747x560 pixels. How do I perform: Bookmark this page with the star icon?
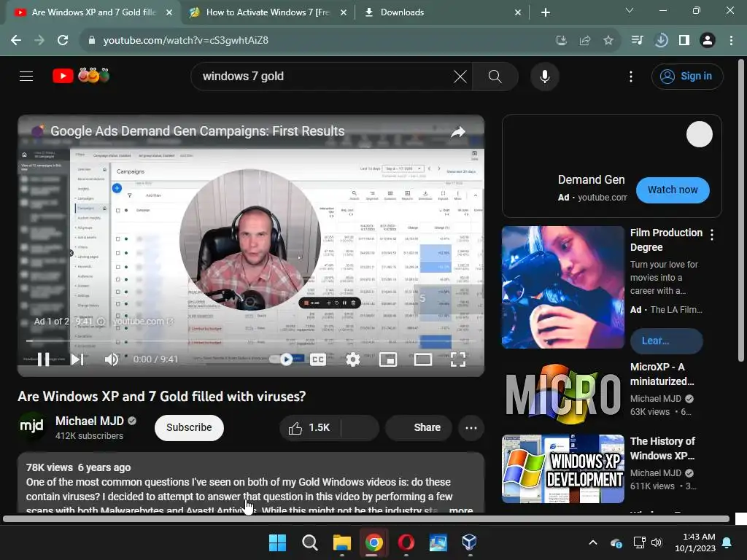pos(608,41)
